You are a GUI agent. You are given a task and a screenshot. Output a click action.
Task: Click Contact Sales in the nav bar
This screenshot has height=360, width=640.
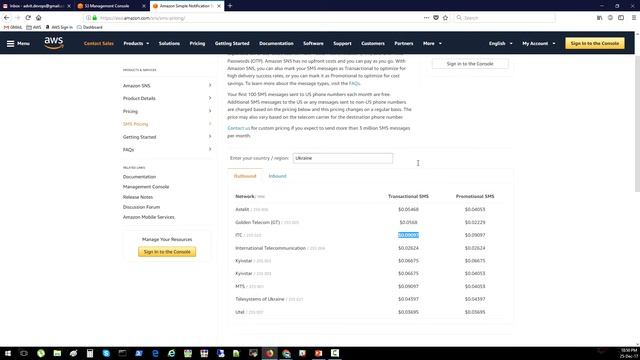click(99, 43)
